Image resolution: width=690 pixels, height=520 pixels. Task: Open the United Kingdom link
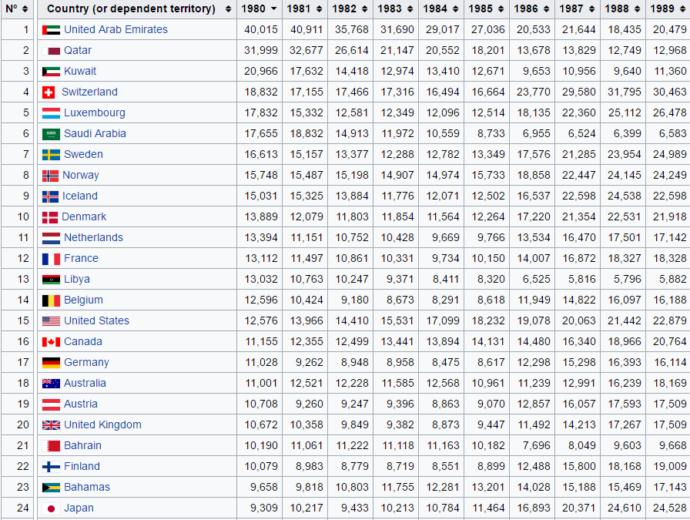point(103,425)
